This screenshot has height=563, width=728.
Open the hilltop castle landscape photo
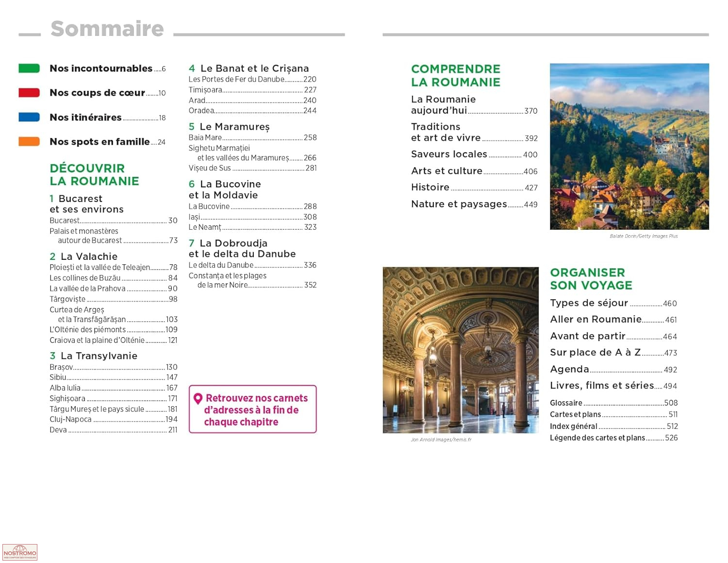[x=629, y=146]
